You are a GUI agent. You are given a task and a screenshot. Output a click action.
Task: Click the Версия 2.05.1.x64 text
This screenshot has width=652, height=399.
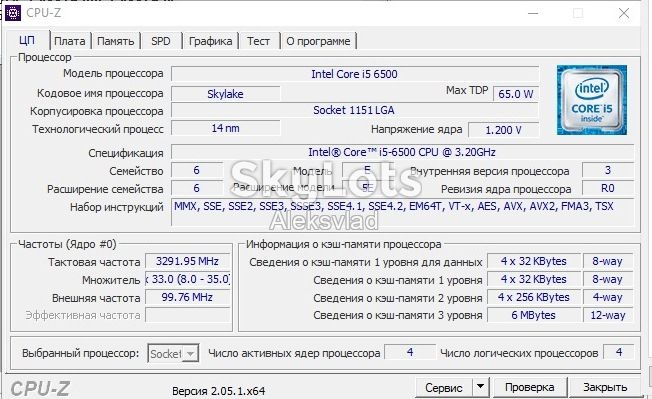coord(218,391)
